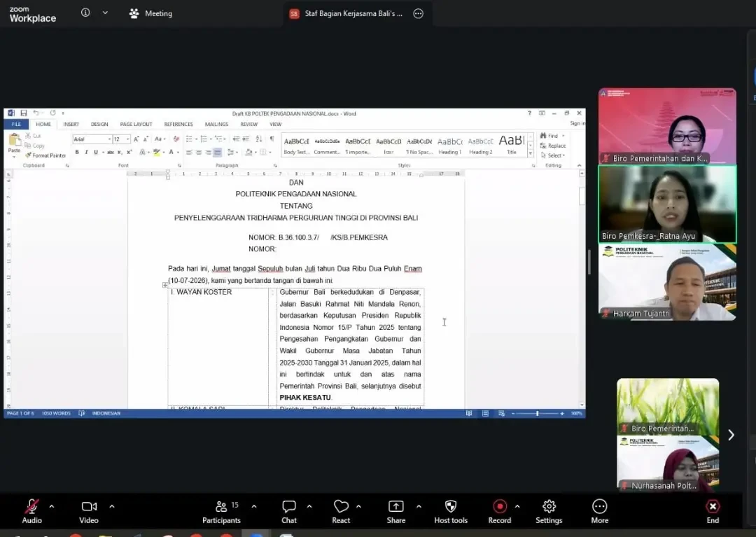Click the Grow Font icon

coord(136,139)
